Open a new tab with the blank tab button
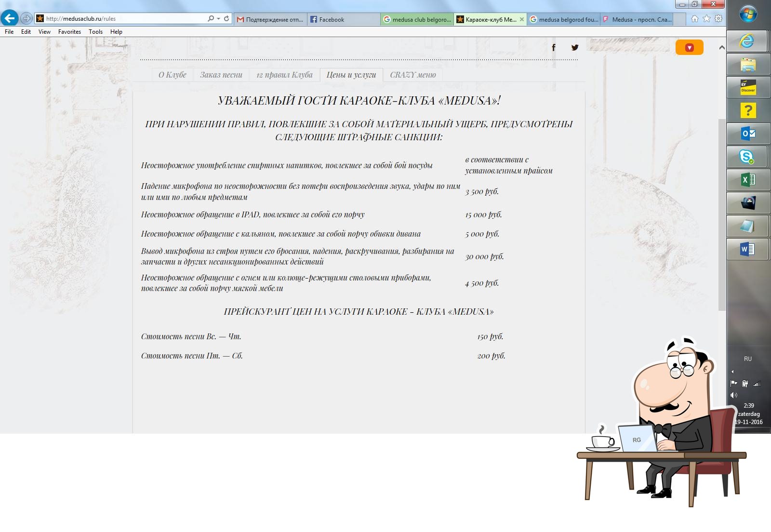 point(679,19)
